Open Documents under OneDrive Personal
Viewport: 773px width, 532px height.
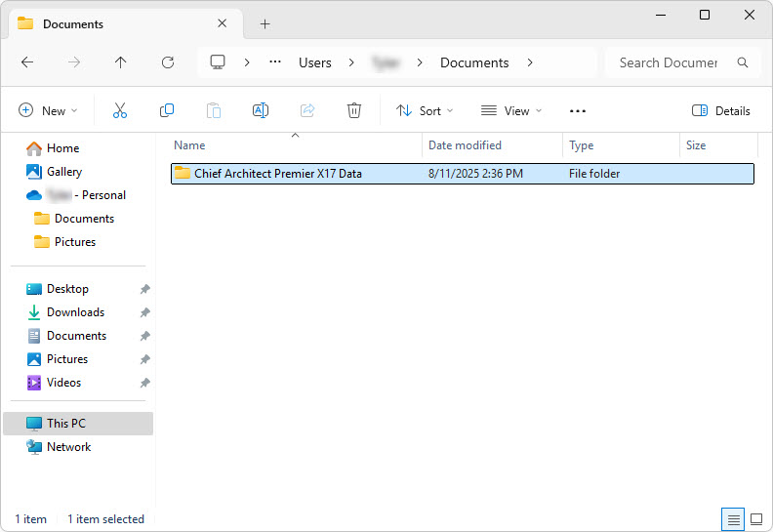point(74,219)
